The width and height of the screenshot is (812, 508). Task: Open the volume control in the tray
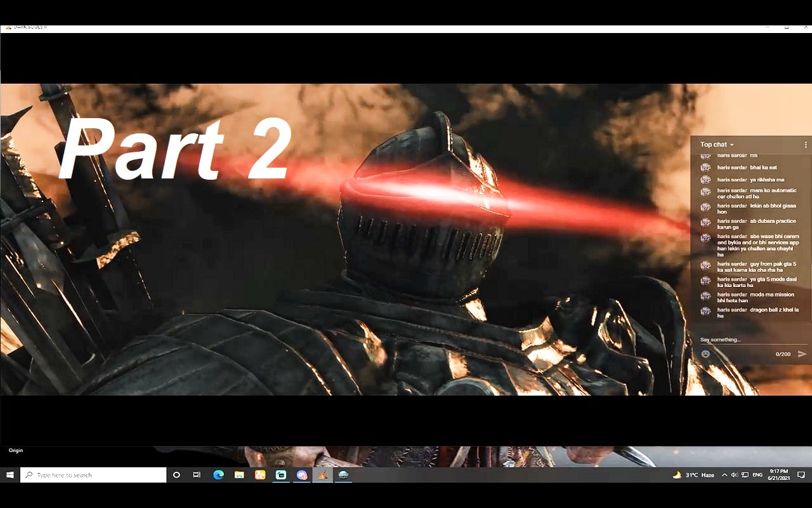tap(735, 475)
